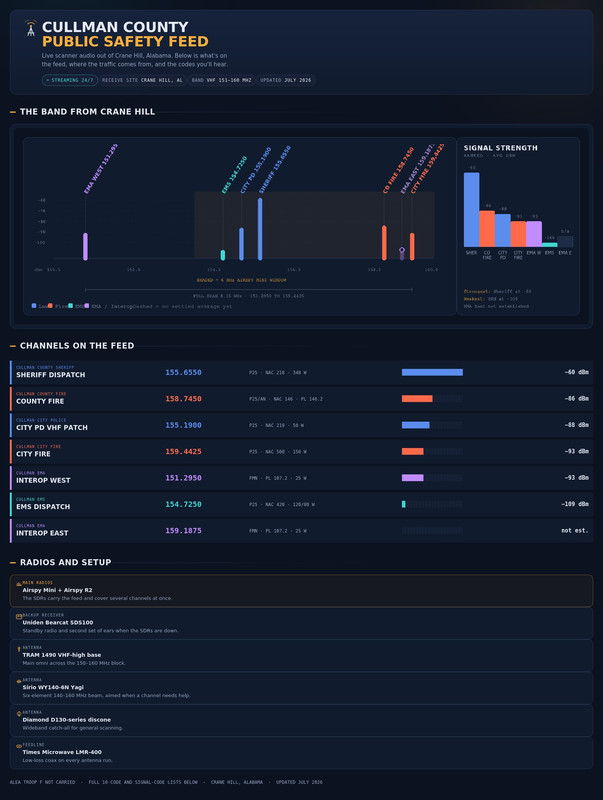Viewport: 603px width, 800px height.
Task: Click the Updated July 2026 pill in the header
Action: pyautogui.click(x=285, y=80)
